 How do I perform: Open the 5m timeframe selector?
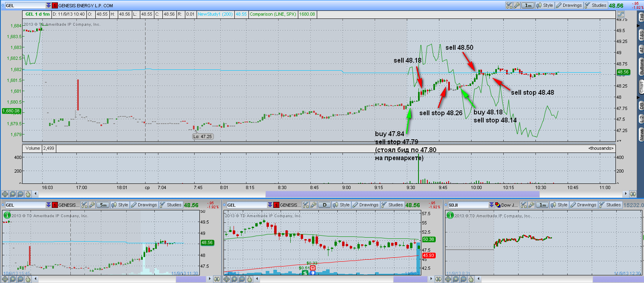(x=103, y=205)
